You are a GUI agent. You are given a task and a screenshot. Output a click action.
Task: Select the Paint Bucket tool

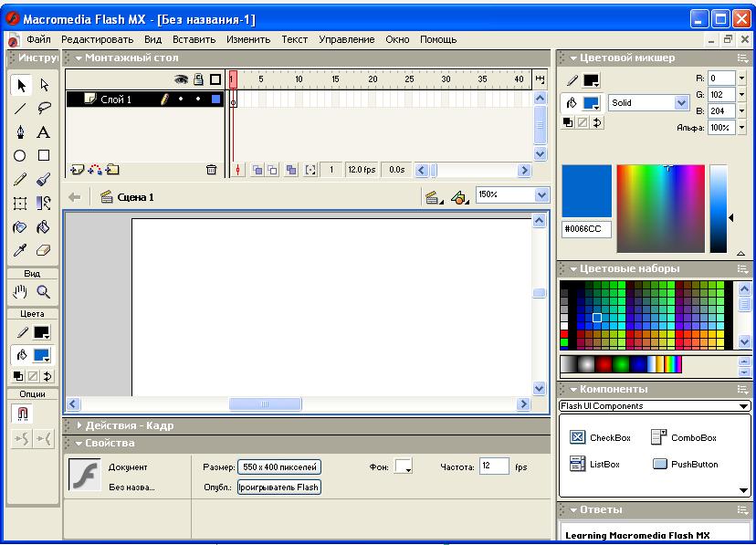coord(44,226)
